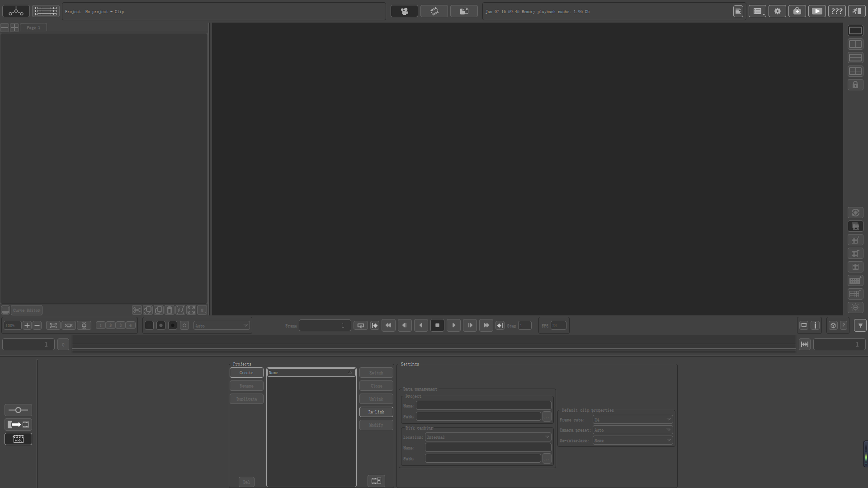Screen dimensions: 868x488
Task: Click the PRJ project icon at bottom left
Action: [18, 439]
